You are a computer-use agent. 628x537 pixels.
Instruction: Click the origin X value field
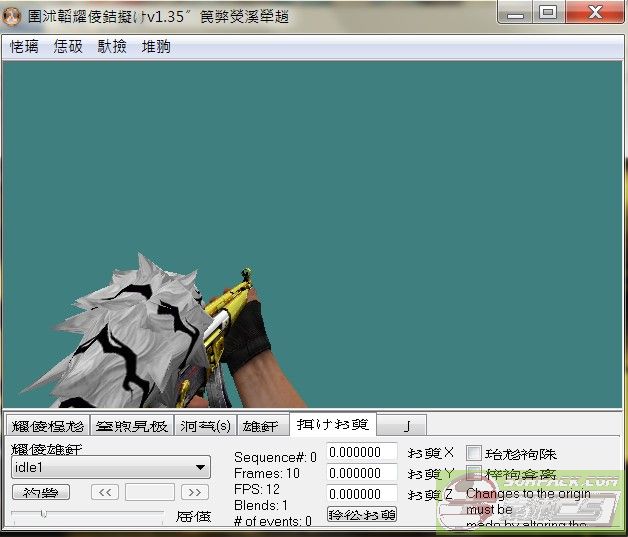coord(361,453)
